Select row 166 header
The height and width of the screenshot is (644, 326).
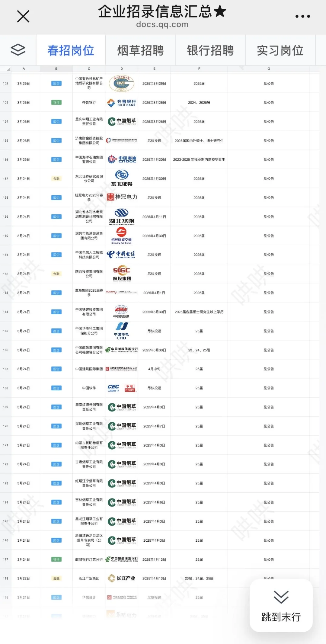pos(6,350)
